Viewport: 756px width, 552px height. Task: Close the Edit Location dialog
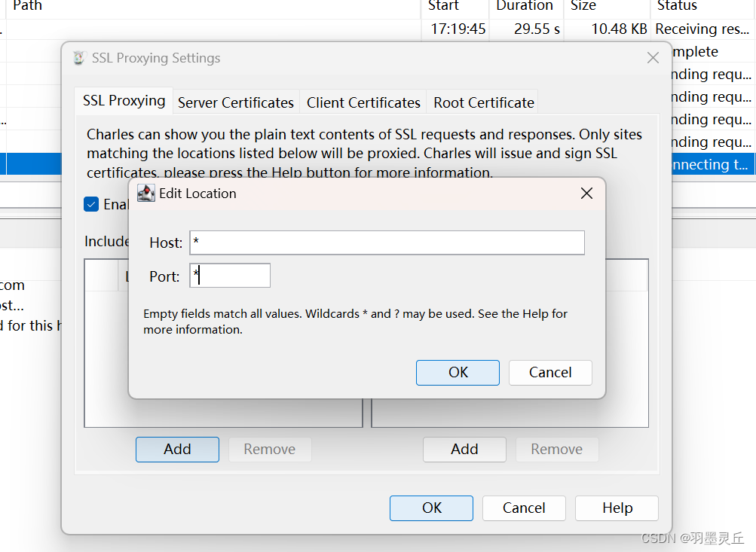coord(586,193)
